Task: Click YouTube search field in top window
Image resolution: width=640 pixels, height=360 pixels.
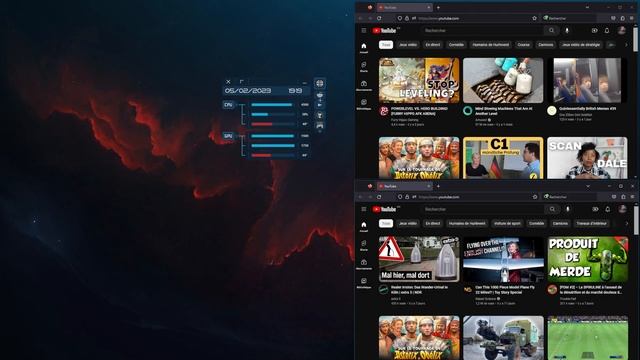Action: (483, 31)
